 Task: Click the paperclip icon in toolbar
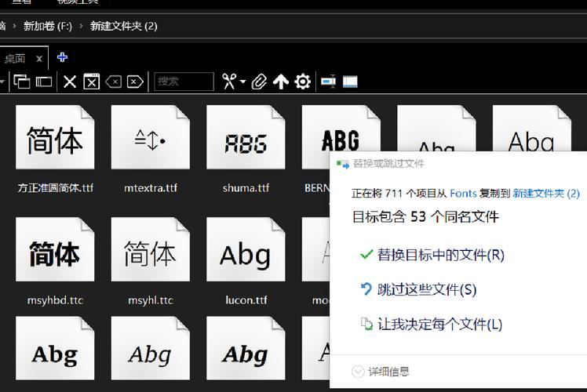tap(259, 82)
